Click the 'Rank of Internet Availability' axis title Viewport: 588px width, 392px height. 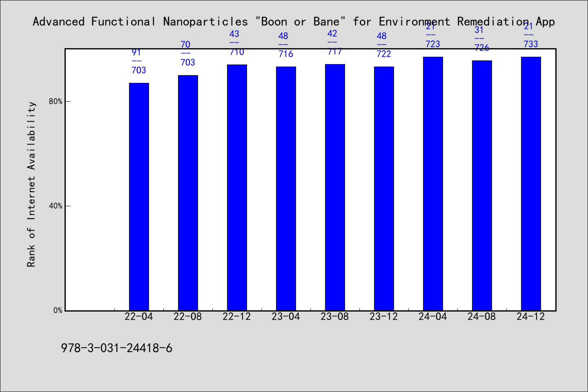coord(31,184)
